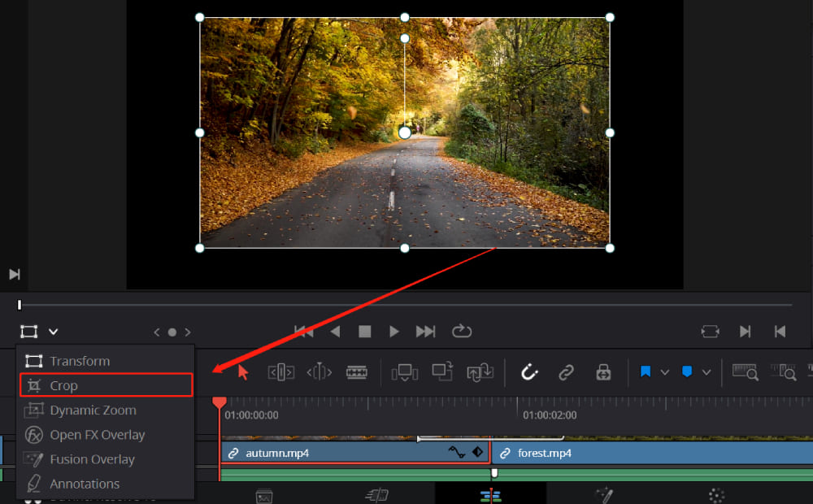Open the Fusion page
The image size is (813, 504).
[x=605, y=496]
